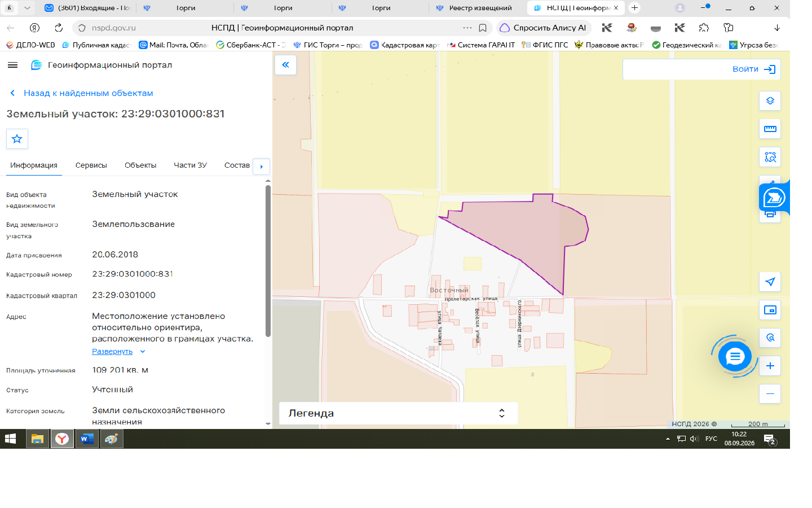
Task: Open the Реестр извещений browser tab
Action: click(478, 8)
